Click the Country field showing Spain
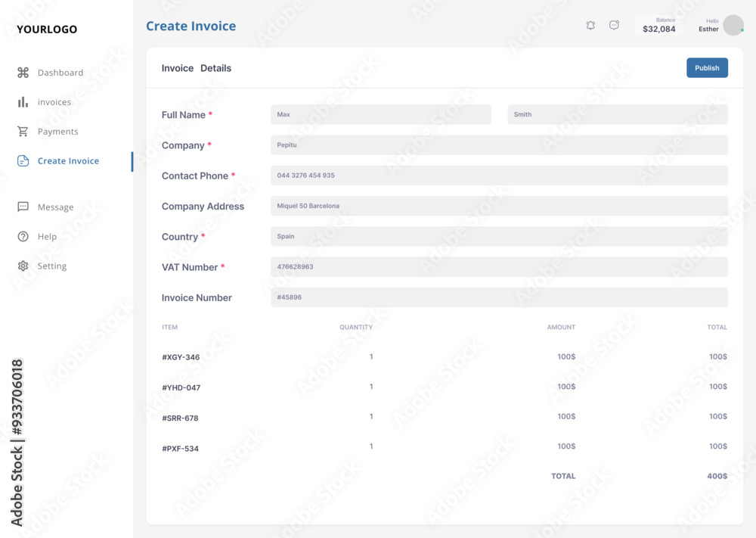The height and width of the screenshot is (538, 756). point(499,236)
